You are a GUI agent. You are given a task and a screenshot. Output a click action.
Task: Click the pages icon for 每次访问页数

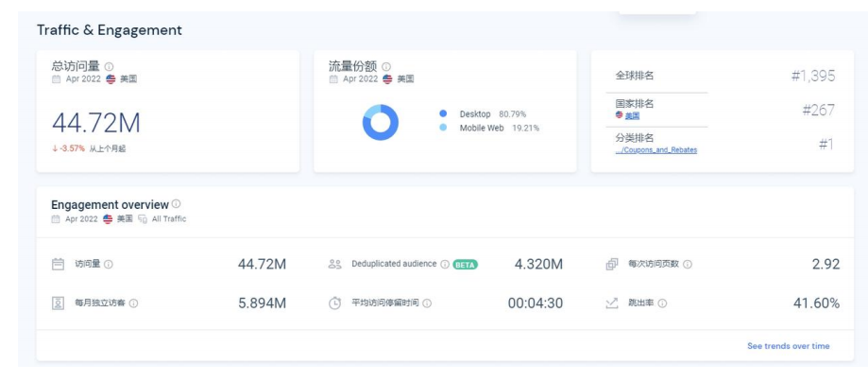coord(612,264)
